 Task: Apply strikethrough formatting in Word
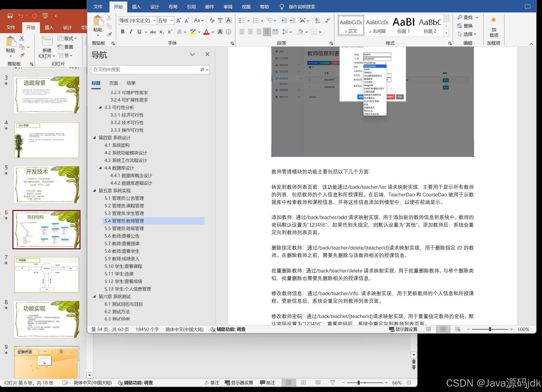153,32
